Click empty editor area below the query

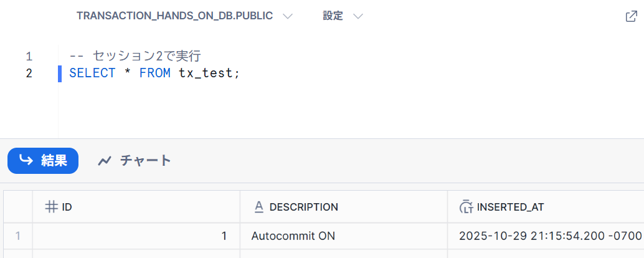[311, 112]
